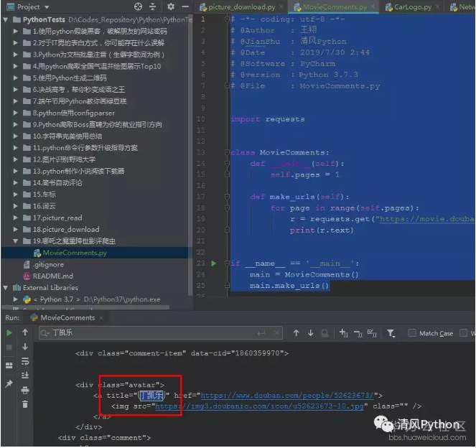Viewport: 476px width, 448px height.
Task: Go to next search occurrence
Action: pos(311,333)
